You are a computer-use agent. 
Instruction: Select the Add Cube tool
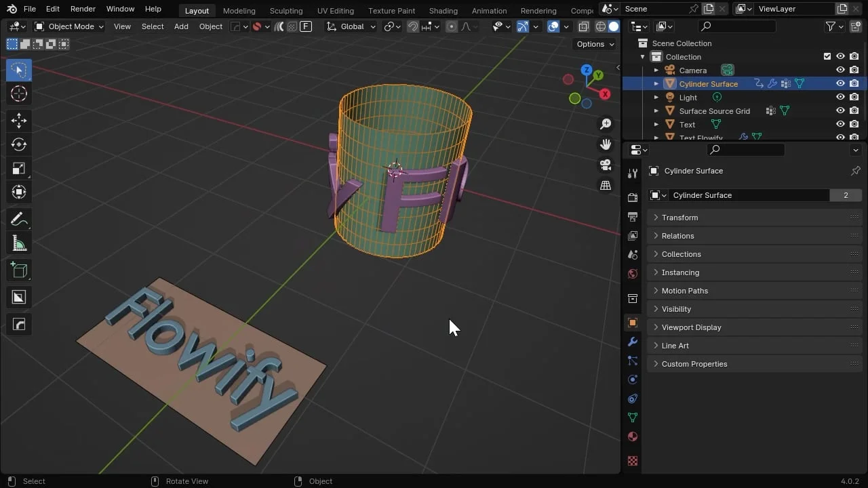[x=19, y=270]
